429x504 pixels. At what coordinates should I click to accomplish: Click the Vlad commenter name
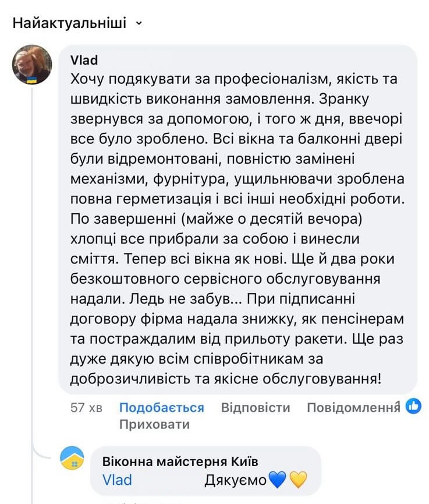[84, 60]
